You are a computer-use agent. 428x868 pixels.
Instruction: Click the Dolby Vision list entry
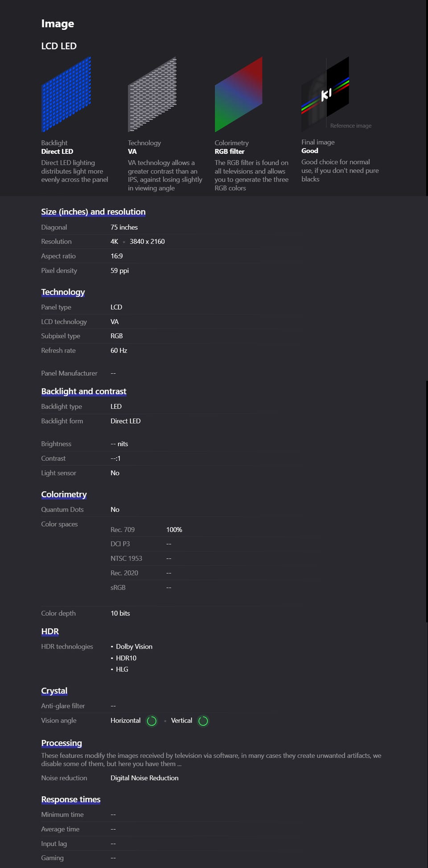[134, 647]
